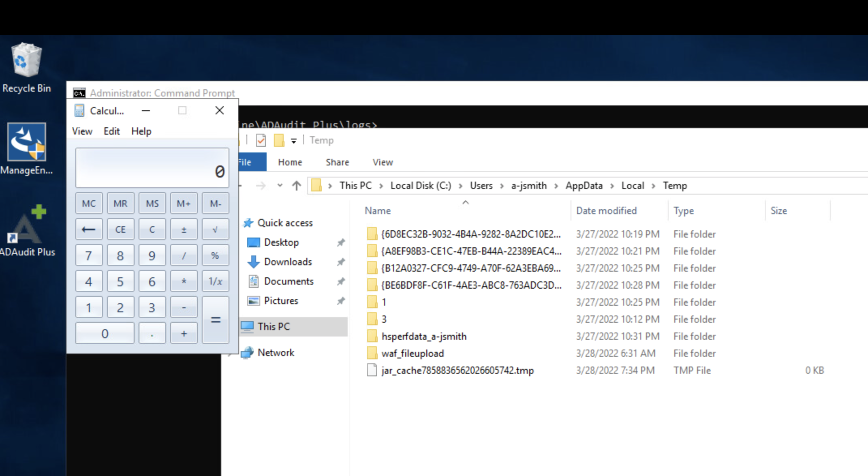Click the equals button in Calculator
Image resolution: width=868 pixels, height=476 pixels.
click(x=215, y=320)
